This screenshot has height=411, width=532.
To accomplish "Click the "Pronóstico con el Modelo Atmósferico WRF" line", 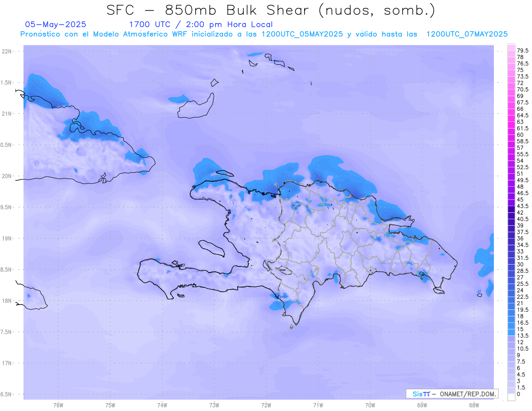I will click(105, 34).
